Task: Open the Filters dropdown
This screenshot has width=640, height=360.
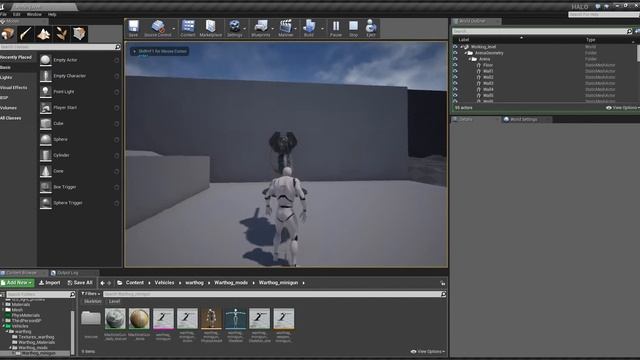Action: click(x=91, y=294)
